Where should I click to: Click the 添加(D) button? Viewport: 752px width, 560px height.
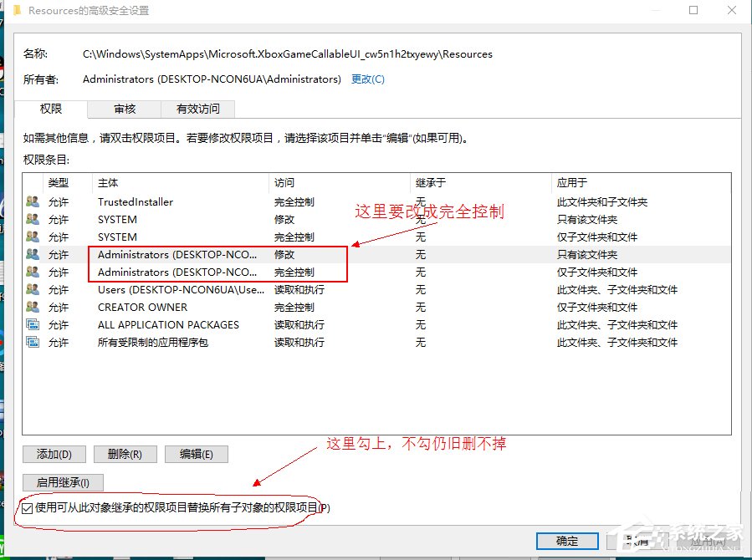[54, 454]
